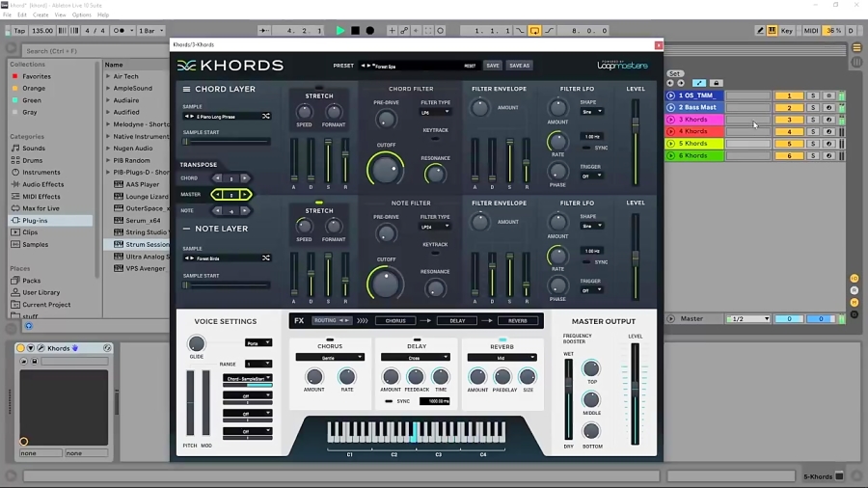
Task: Open the Instruments category
Action: pos(41,172)
